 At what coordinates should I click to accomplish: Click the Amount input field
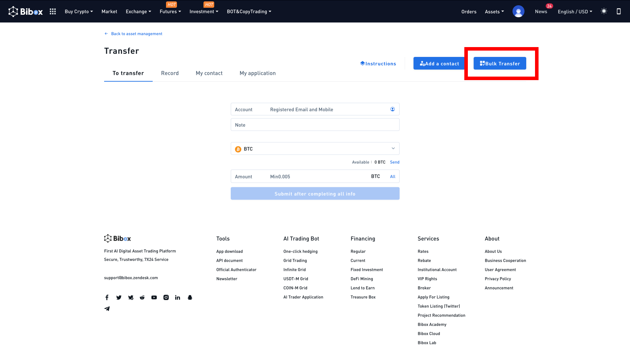tap(317, 176)
